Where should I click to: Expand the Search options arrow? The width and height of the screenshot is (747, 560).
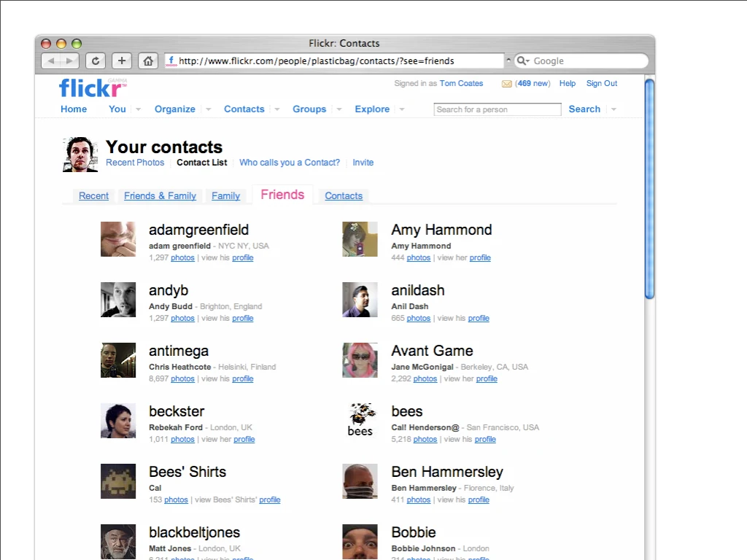pyautogui.click(x=614, y=109)
